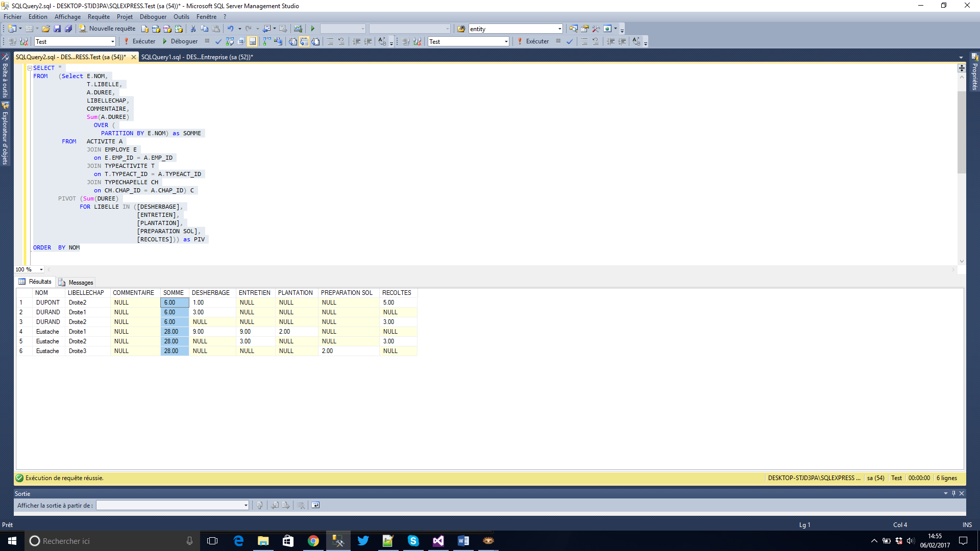This screenshot has height=551, width=980.
Task: Open the database engine query icon
Action: tap(145, 29)
